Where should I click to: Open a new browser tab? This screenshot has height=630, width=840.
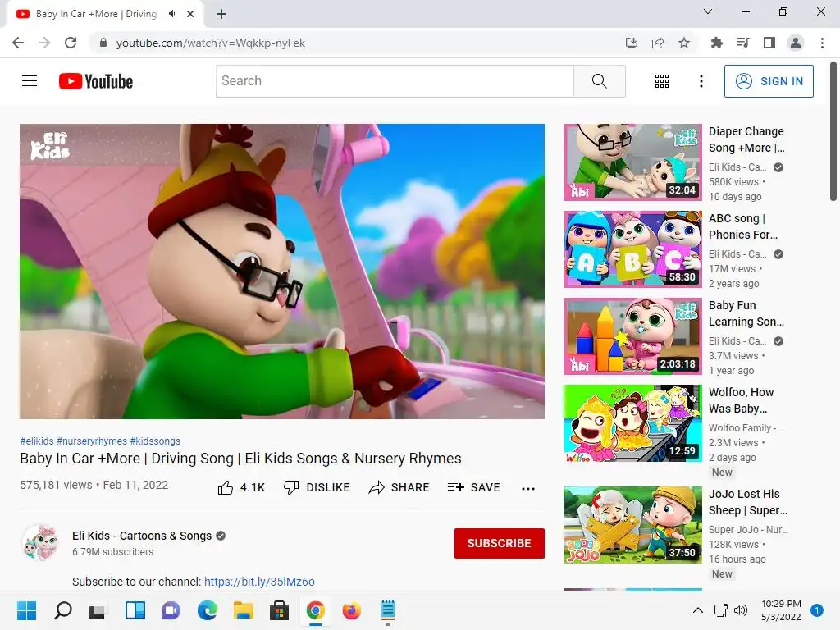(x=221, y=14)
